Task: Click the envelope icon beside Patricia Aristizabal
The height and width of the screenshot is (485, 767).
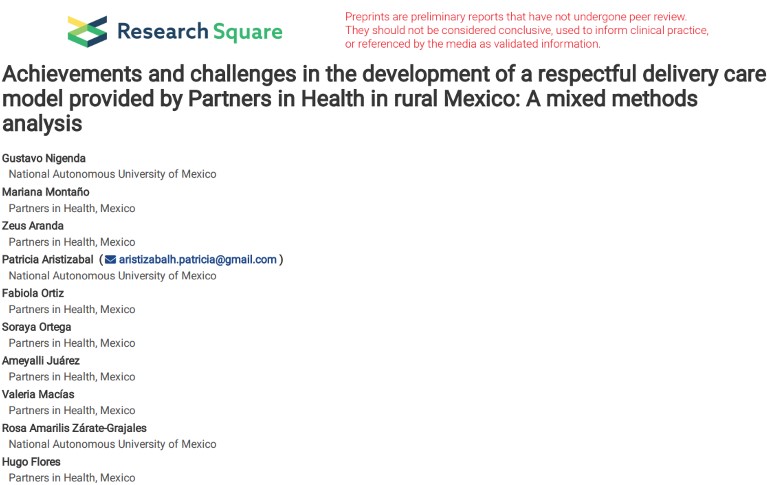Action: tap(111, 259)
